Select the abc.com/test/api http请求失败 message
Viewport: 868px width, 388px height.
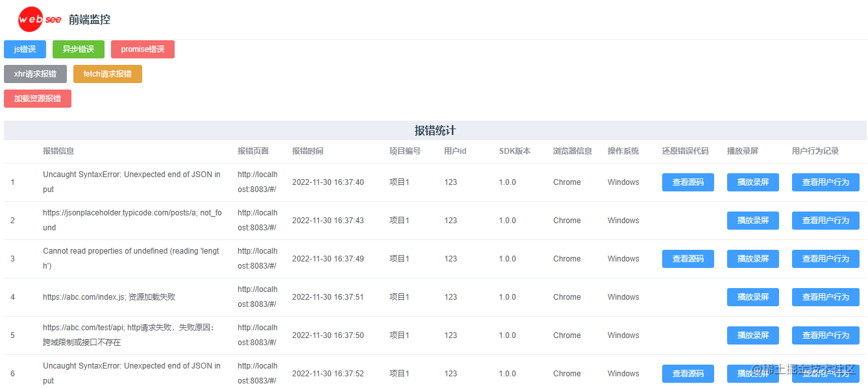pos(129,335)
